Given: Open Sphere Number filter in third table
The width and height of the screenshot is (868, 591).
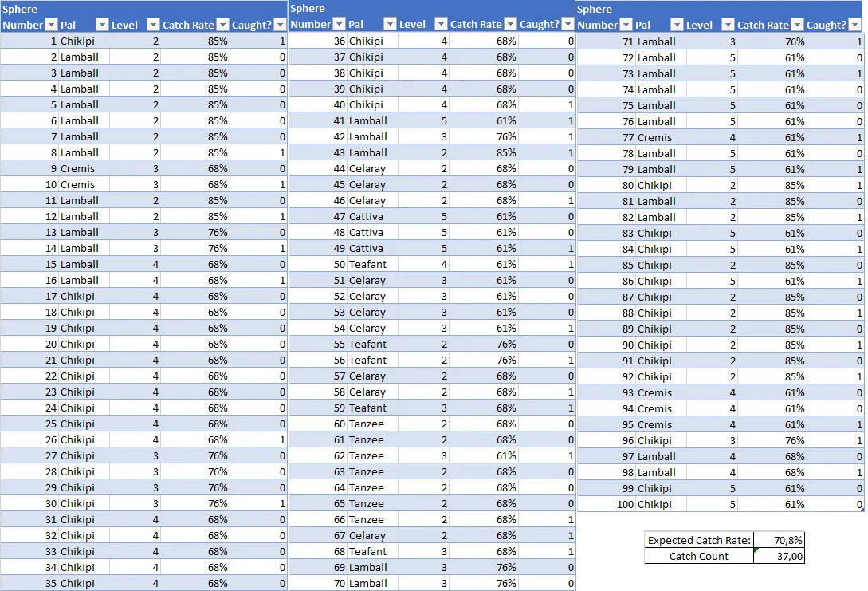Looking at the screenshot, I should (x=626, y=25).
